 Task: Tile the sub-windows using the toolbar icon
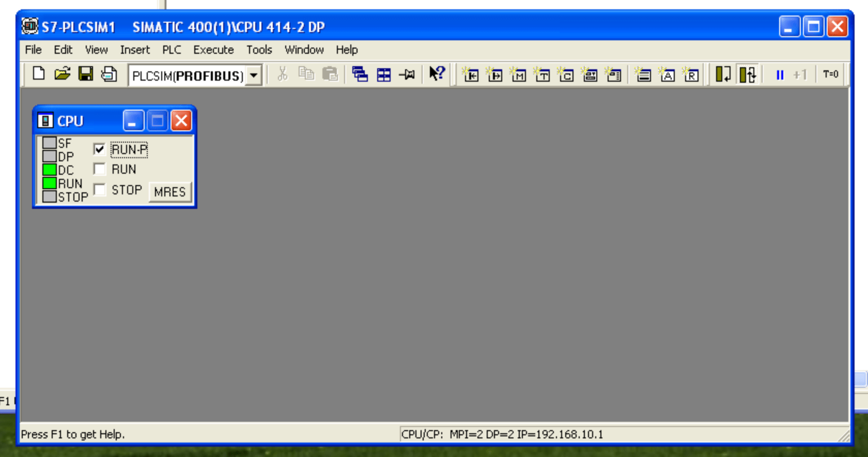(384, 74)
